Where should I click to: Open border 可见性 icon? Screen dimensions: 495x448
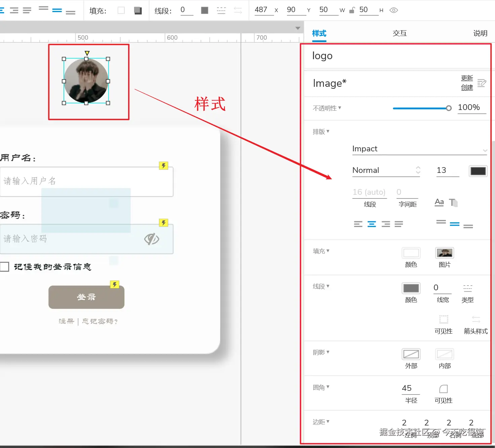pos(444,319)
